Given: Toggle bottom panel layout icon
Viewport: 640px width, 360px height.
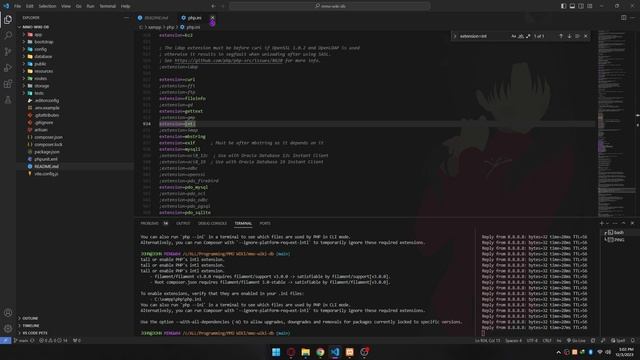Looking at the screenshot, I should pos(572,6).
